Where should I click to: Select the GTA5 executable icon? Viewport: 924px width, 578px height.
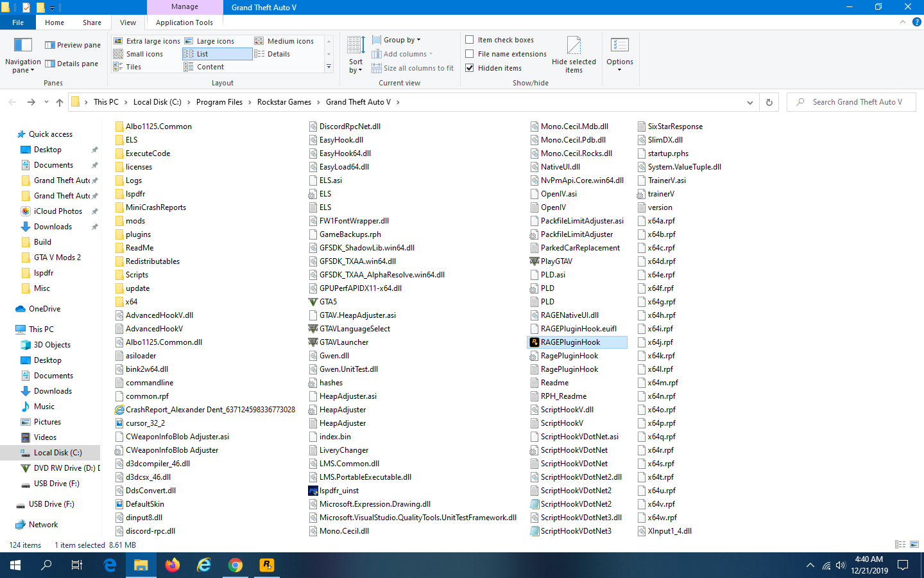313,302
